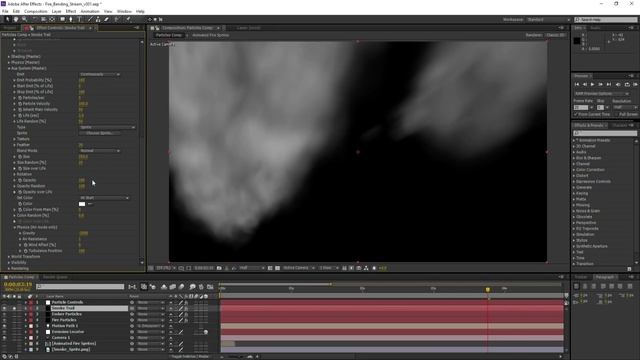Toggle transparency grid below viewer
Screen dimensions: 640x360
tap(278, 268)
